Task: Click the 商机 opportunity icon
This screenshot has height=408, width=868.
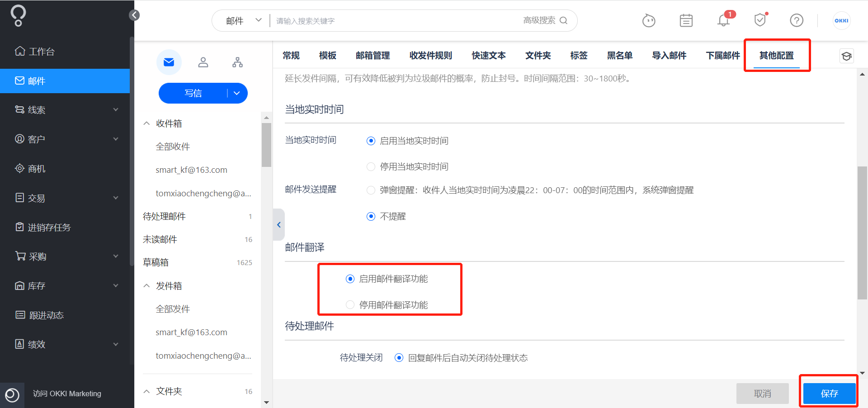Action: pos(20,168)
